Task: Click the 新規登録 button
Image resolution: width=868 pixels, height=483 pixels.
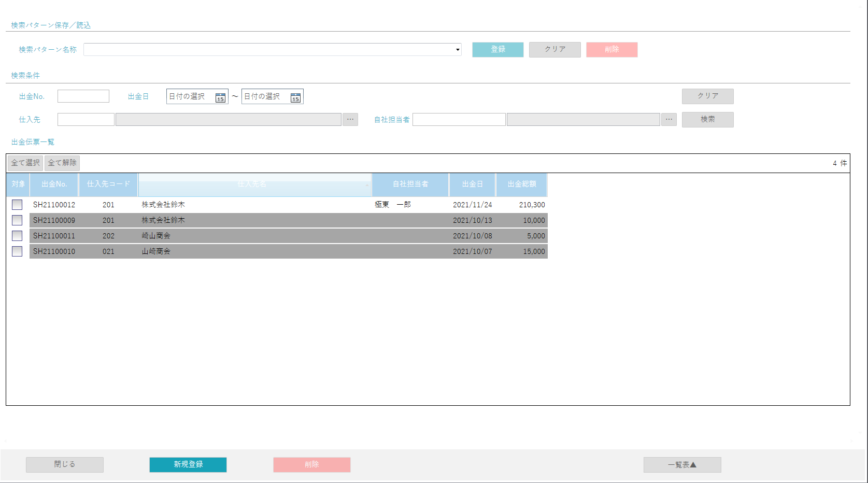Action: [188, 465]
